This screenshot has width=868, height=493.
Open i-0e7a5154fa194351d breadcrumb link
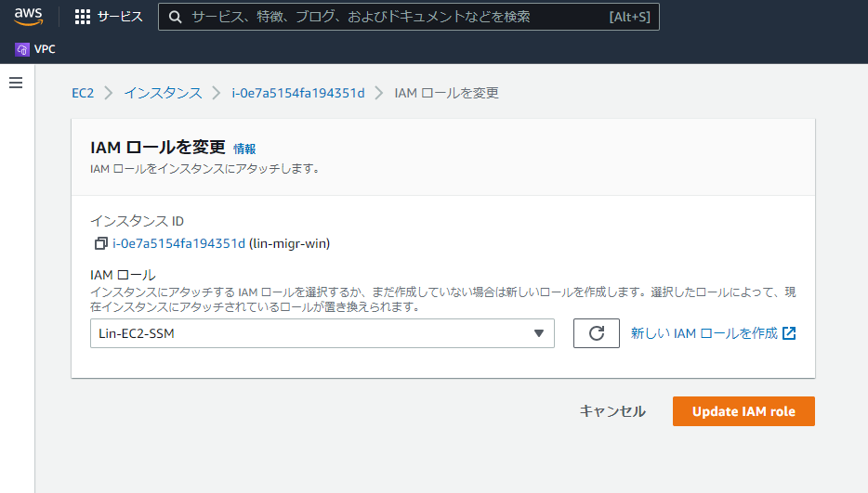[x=298, y=93]
